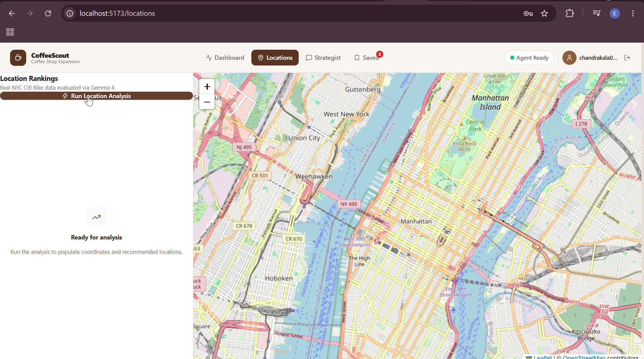Open browser extensions puzzle icon
This screenshot has width=644, height=359.
(570, 13)
